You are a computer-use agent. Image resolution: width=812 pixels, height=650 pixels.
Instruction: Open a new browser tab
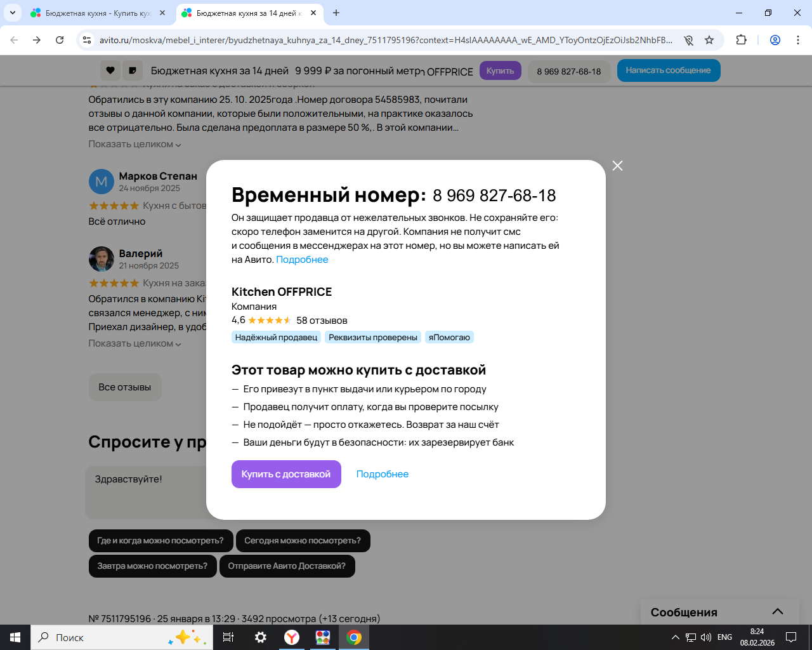(336, 13)
